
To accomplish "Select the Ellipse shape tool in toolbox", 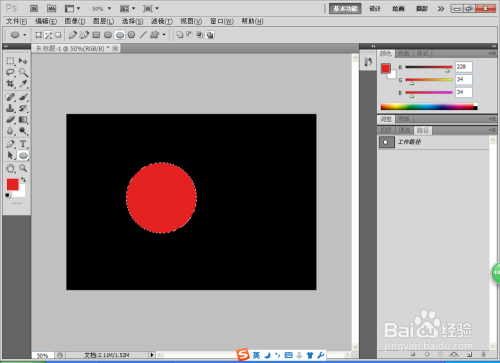I will (x=23, y=155).
